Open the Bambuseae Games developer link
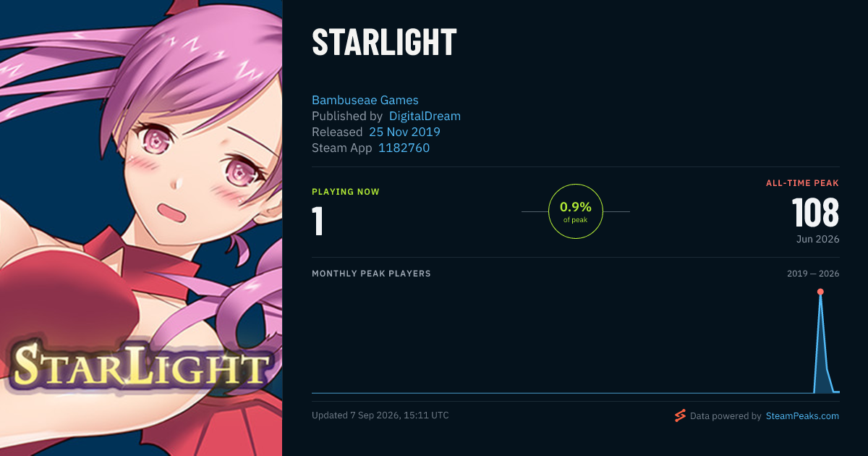Viewport: 868px width, 456px height. click(x=365, y=101)
